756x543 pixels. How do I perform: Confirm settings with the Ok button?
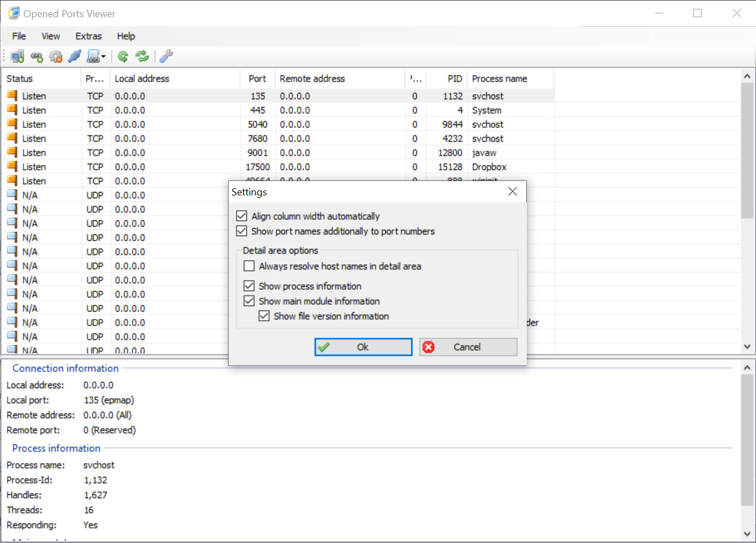pyautogui.click(x=363, y=347)
